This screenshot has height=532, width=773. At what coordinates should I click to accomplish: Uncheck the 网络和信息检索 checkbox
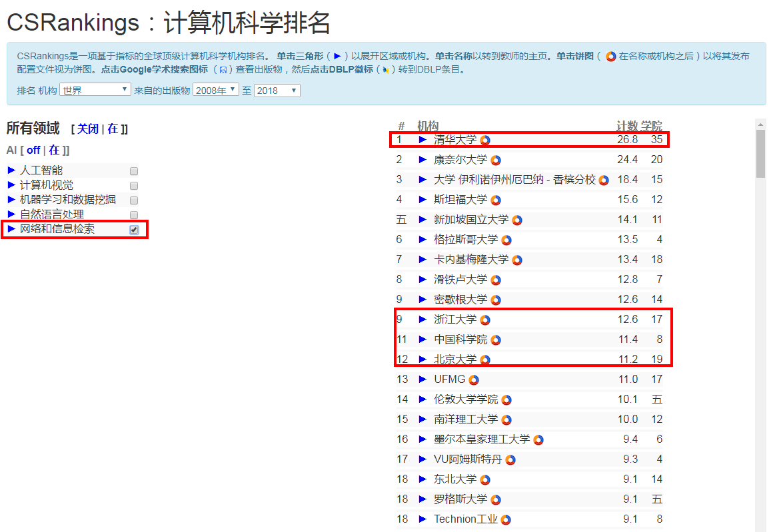pos(133,228)
